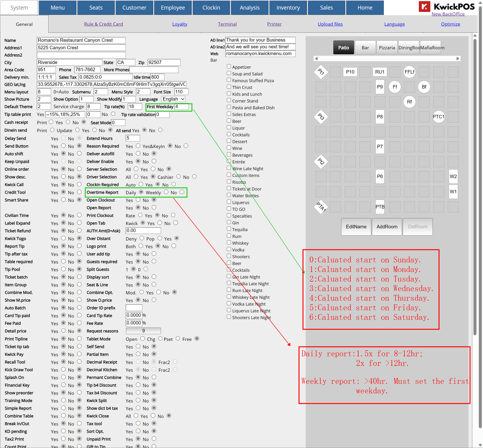
Task: Select table P8 on the floor map
Action: coord(380,116)
